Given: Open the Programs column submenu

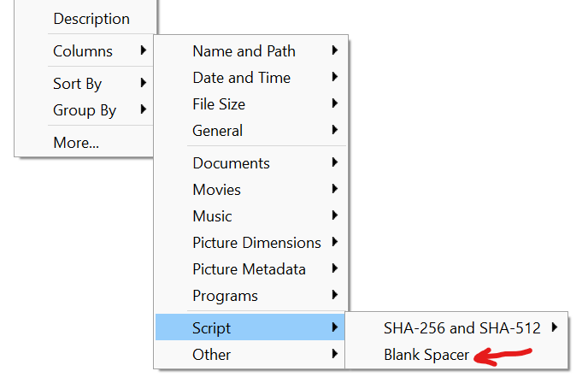Looking at the screenshot, I should (251, 296).
